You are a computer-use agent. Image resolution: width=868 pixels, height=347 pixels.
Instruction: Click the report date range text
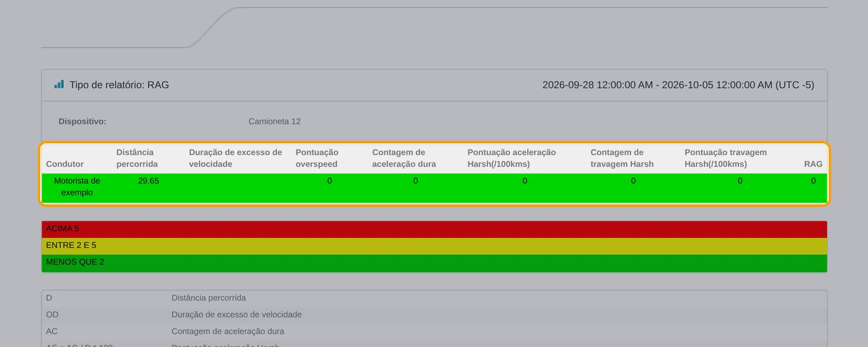pos(678,85)
